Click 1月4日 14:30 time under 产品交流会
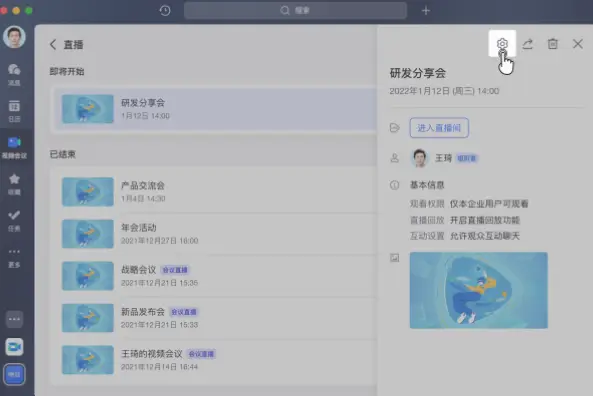 coord(143,199)
